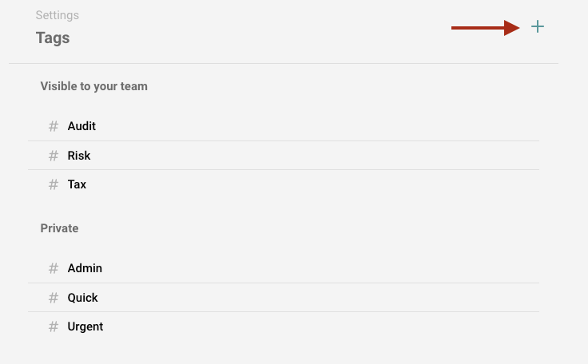Select the Quick private tag name
The image size is (588, 364).
82,298
